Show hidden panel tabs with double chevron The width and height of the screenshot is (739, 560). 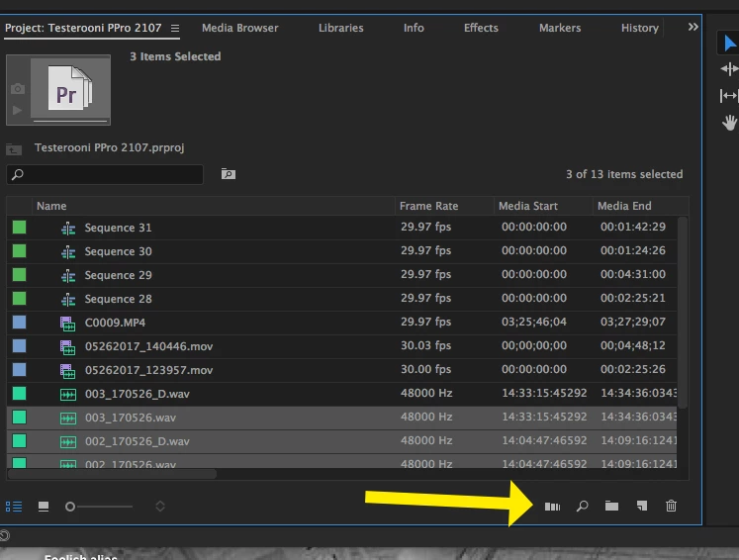(x=693, y=27)
